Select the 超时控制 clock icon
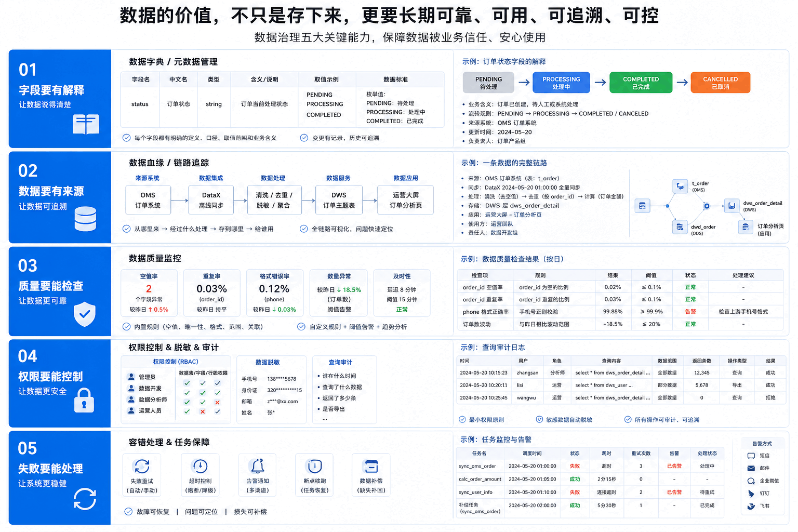Image resolution: width=798 pixels, height=532 pixels. pos(199,466)
